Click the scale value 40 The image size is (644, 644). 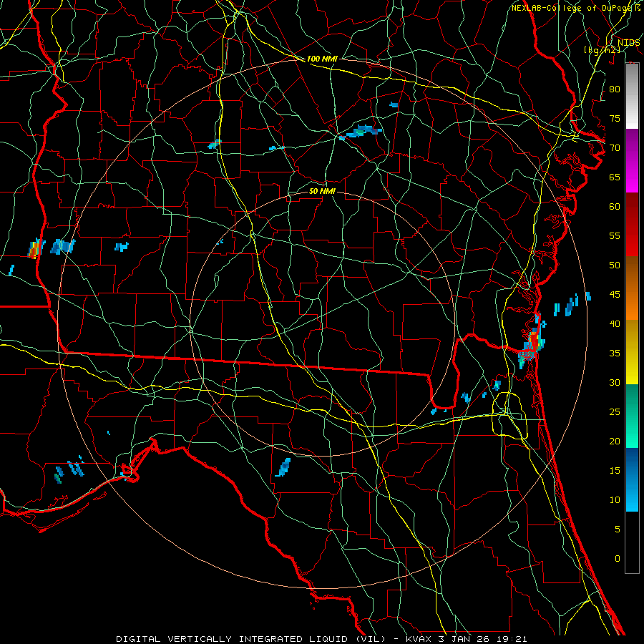[x=615, y=324]
